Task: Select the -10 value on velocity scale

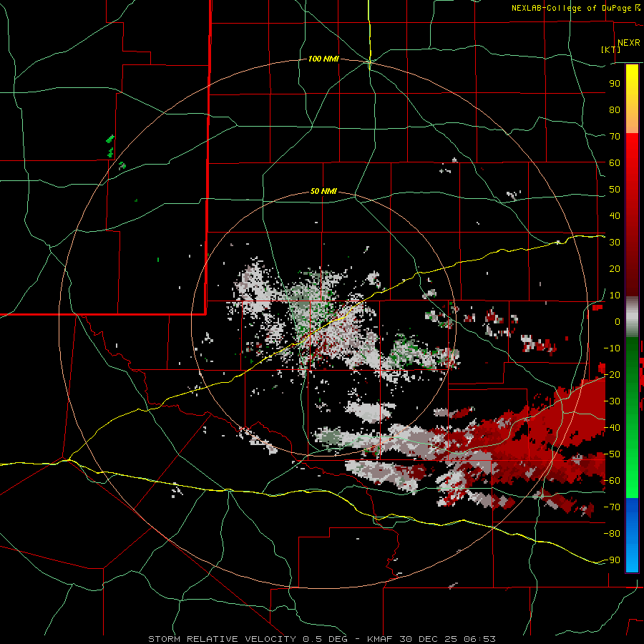Action: click(612, 348)
